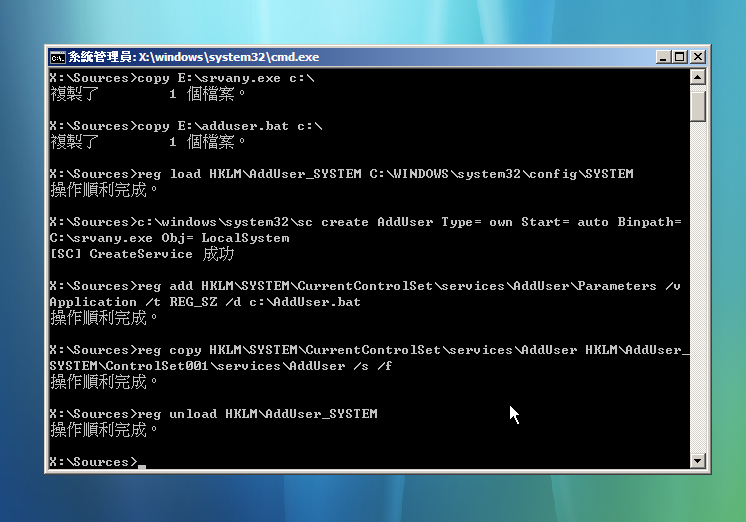This screenshot has height=522, width=746.
Task: Click the 'C:\srvany.exe Obj= LocalSystem' line
Action: click(169, 238)
